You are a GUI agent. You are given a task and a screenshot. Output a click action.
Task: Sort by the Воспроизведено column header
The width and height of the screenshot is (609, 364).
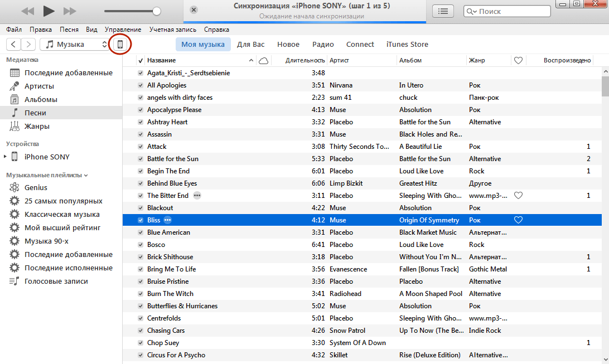tap(559, 60)
